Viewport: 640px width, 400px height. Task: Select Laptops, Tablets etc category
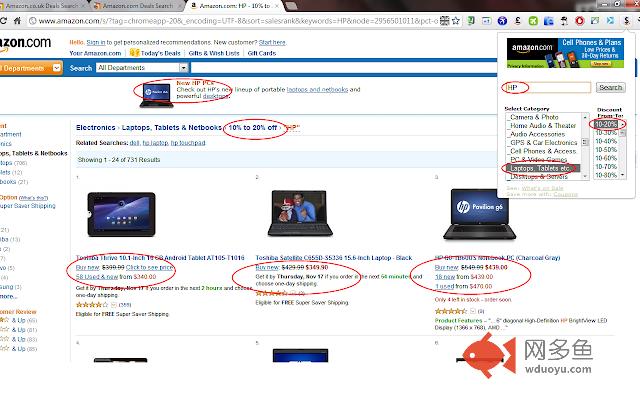(x=543, y=168)
